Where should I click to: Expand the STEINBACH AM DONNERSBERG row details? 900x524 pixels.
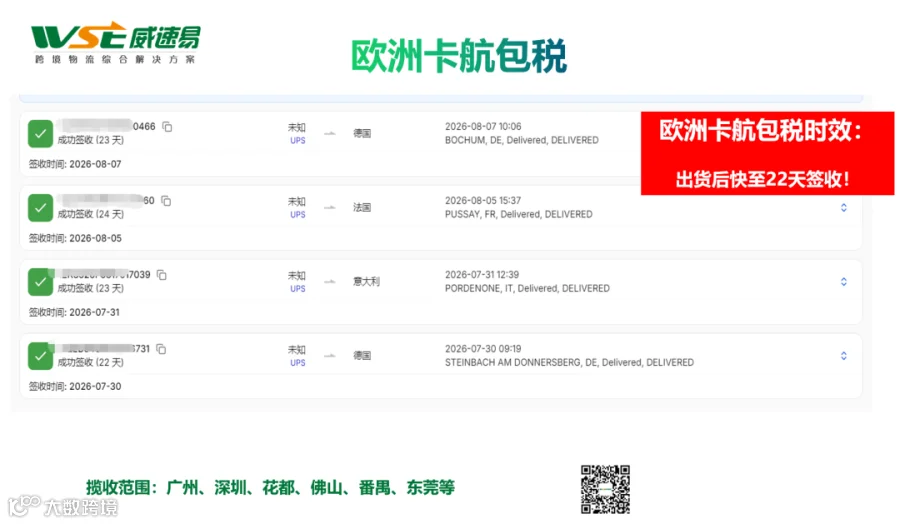[844, 355]
